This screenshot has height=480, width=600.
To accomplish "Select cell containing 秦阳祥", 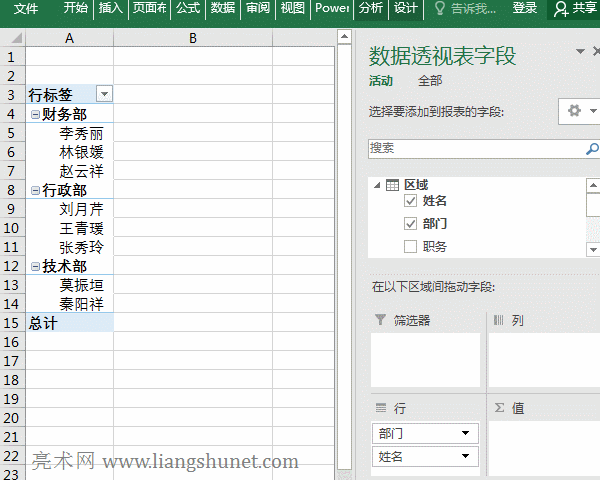I will pos(70,304).
